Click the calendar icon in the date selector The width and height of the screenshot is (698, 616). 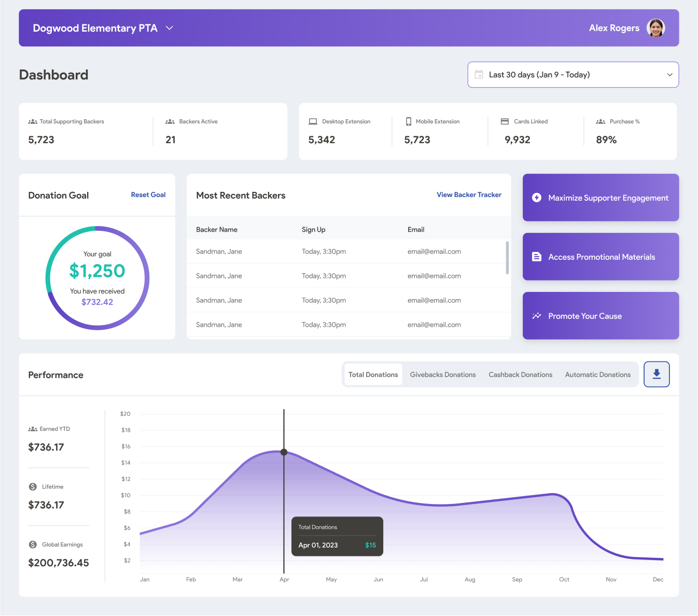(x=478, y=74)
